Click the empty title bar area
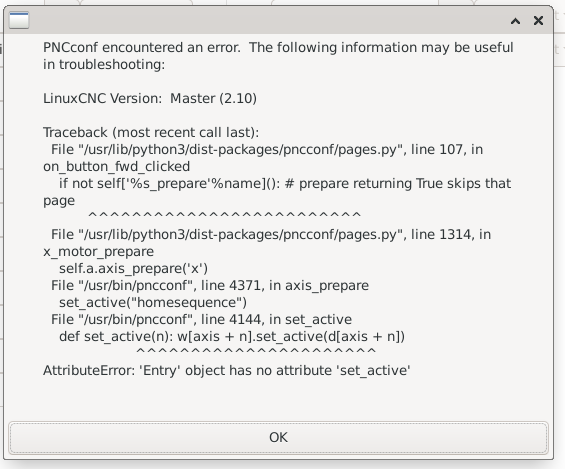 [x=268, y=20]
